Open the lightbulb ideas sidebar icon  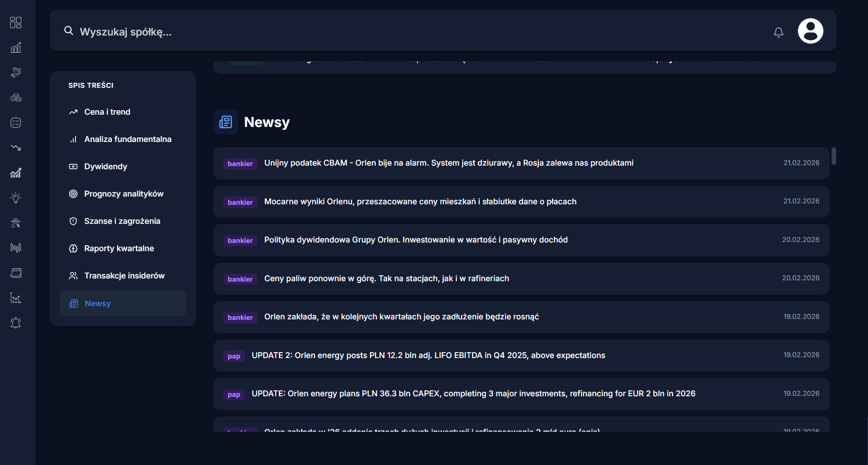tap(16, 198)
